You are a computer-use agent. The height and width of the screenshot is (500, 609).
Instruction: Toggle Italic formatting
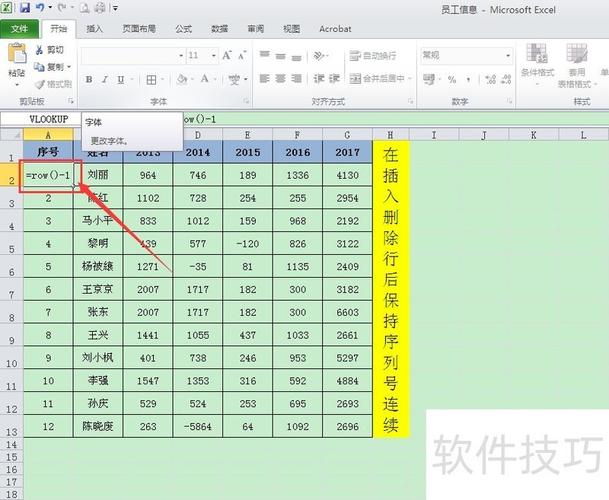tap(104, 80)
